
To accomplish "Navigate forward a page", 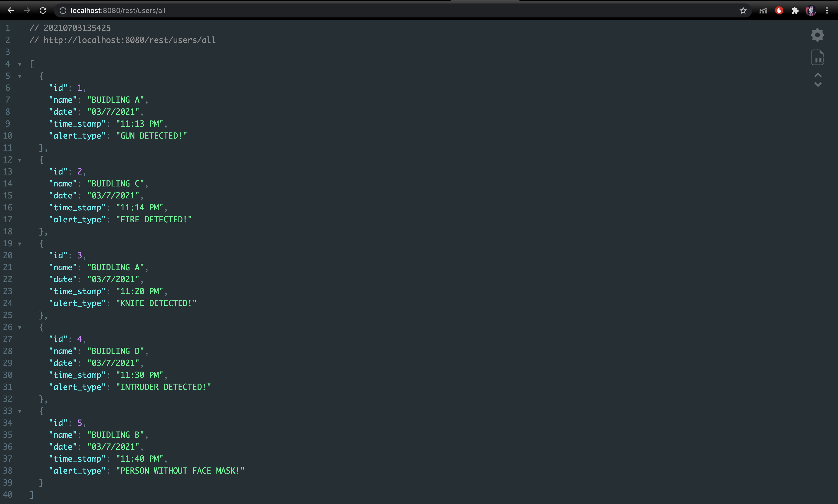I will 27,10.
